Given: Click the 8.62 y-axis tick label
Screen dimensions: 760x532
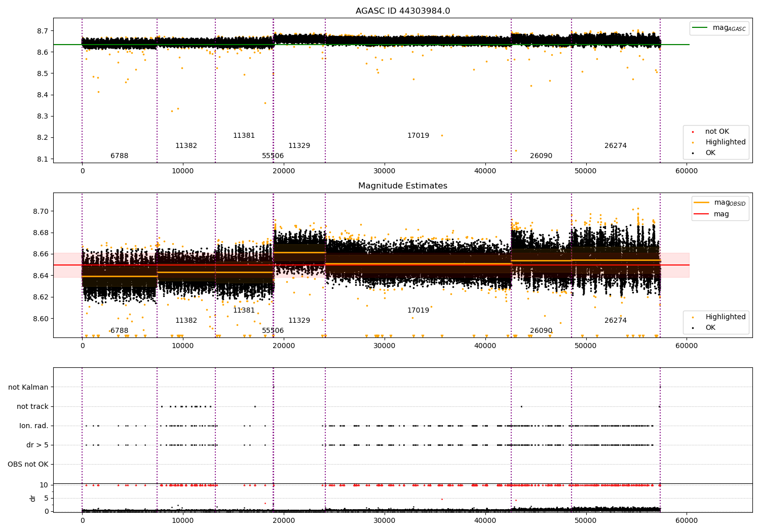Looking at the screenshot, I should [x=41, y=297].
